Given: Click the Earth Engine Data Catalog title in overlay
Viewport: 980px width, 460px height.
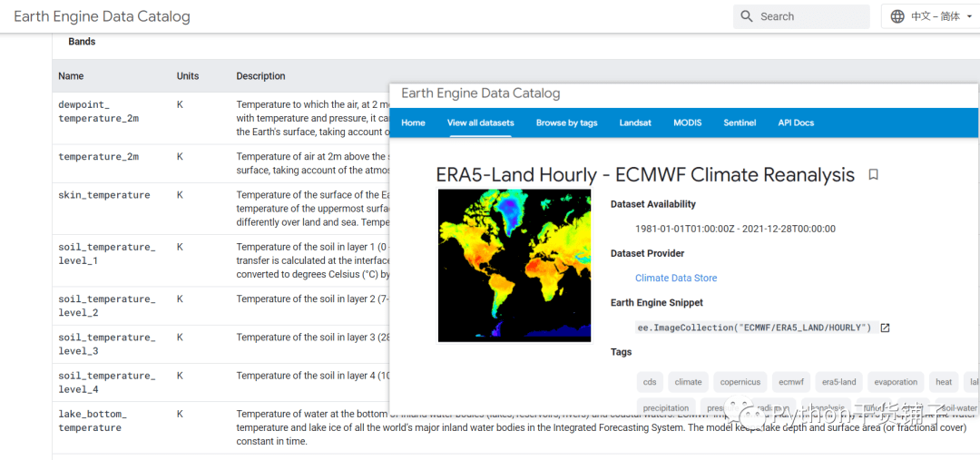Looking at the screenshot, I should [x=481, y=93].
